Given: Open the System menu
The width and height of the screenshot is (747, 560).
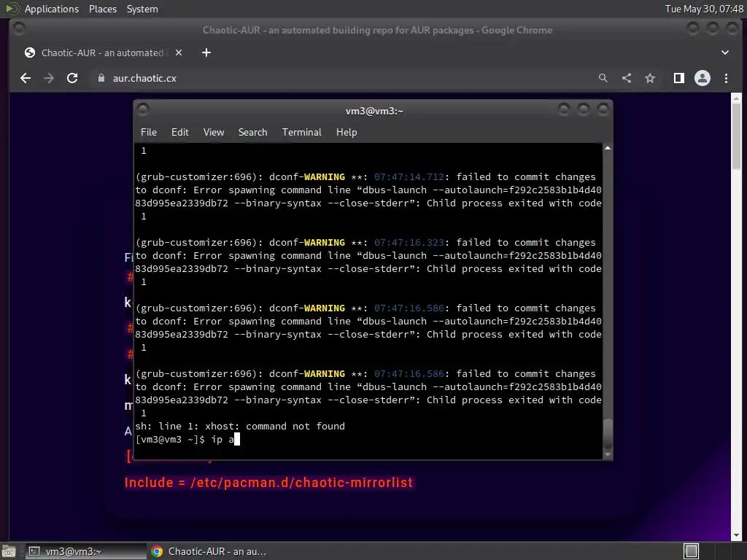Looking at the screenshot, I should coord(142,9).
